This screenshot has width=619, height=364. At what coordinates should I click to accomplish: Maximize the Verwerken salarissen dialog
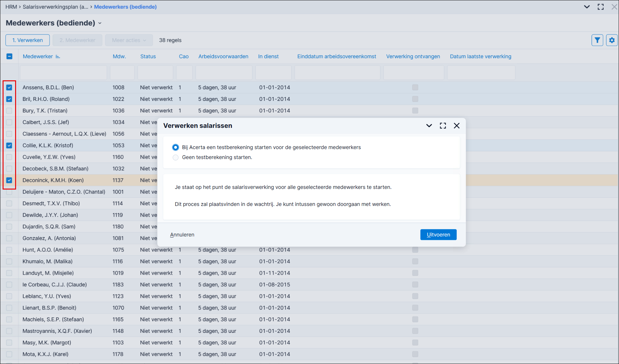(x=443, y=126)
